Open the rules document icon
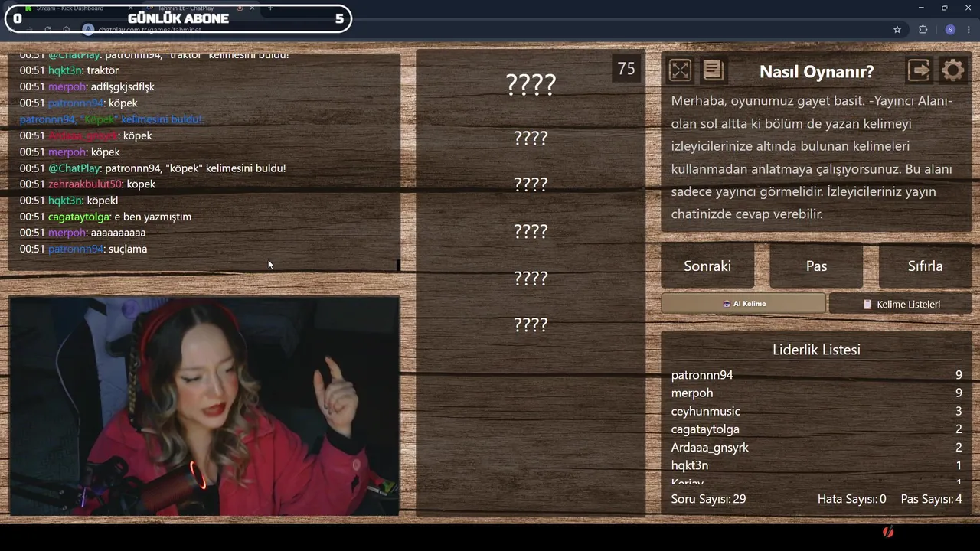 pos(714,70)
